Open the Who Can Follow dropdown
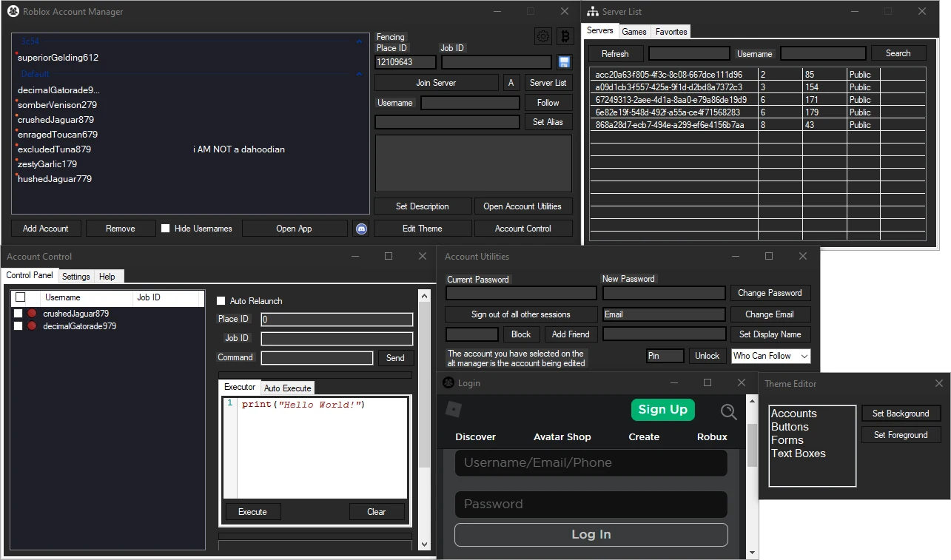 point(770,356)
